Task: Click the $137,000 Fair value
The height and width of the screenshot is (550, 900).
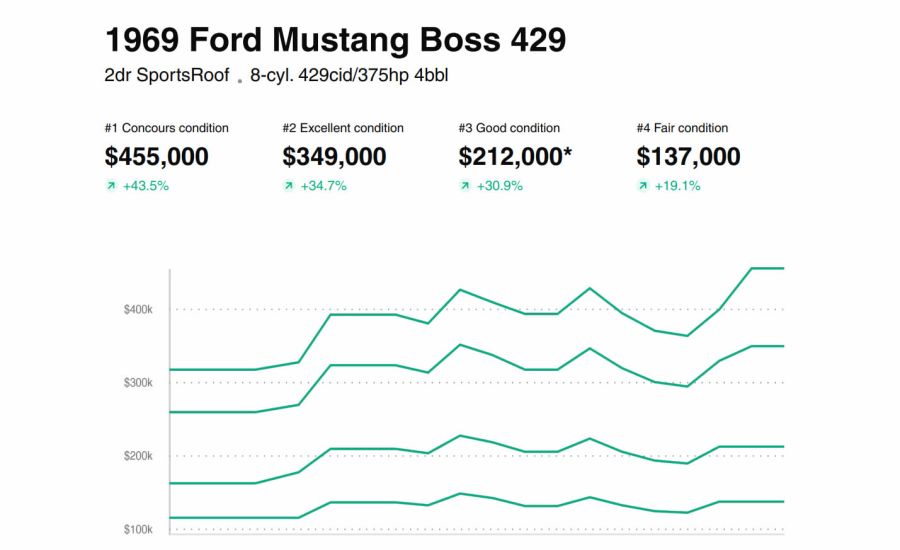Action: click(688, 157)
